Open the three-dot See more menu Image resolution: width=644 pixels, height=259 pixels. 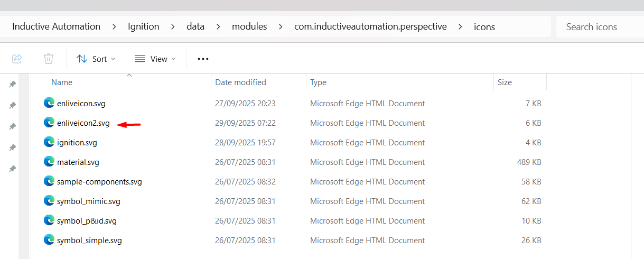click(x=203, y=59)
